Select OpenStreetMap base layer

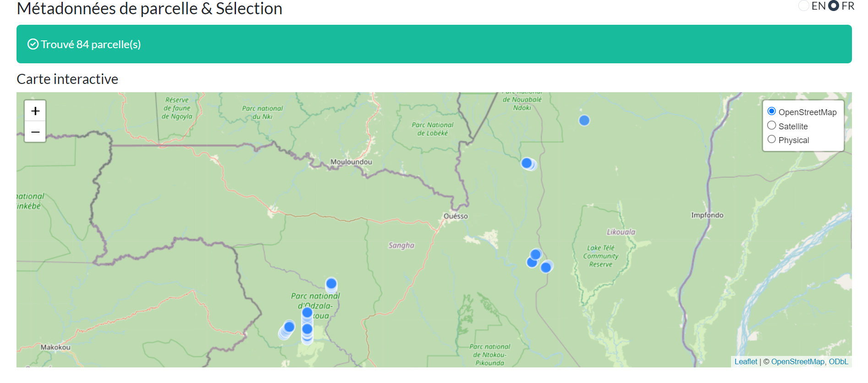tap(772, 111)
